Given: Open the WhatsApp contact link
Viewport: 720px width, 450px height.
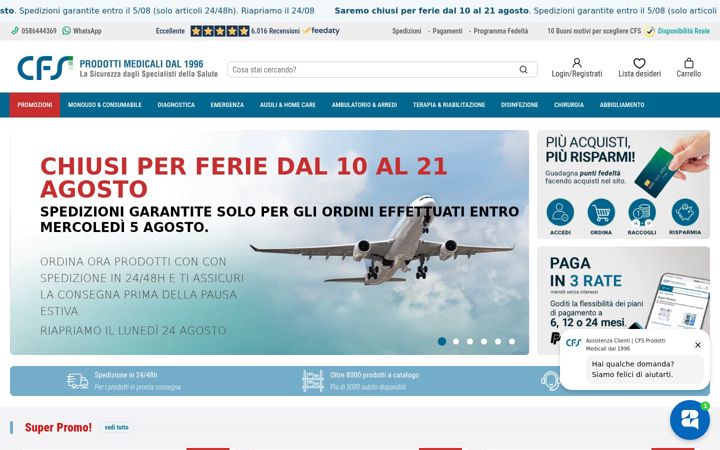Looking at the screenshot, I should click(82, 31).
